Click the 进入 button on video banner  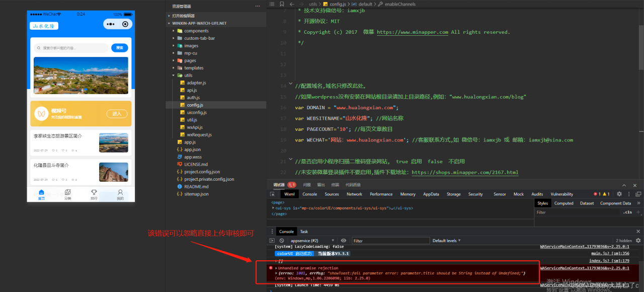point(117,114)
